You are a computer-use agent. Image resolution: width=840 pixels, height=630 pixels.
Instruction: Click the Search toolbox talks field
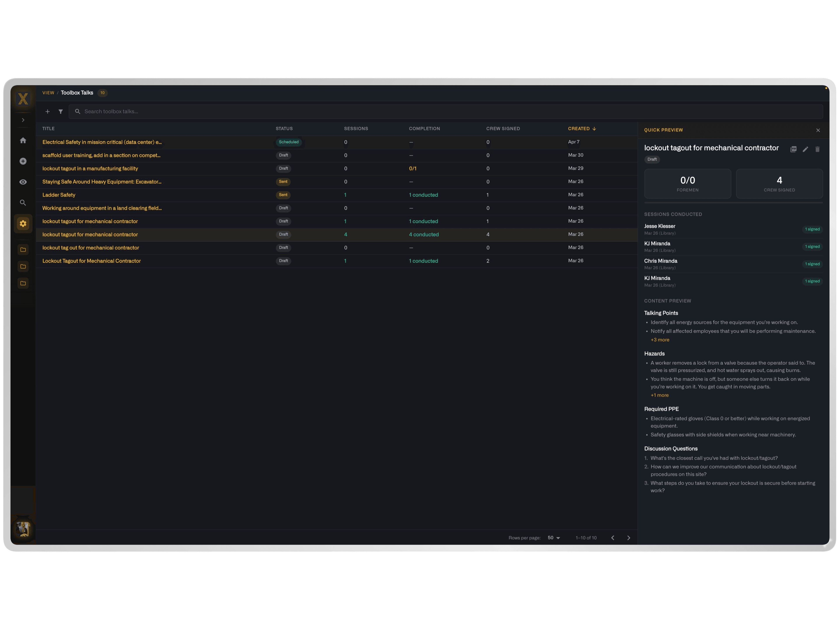446,112
